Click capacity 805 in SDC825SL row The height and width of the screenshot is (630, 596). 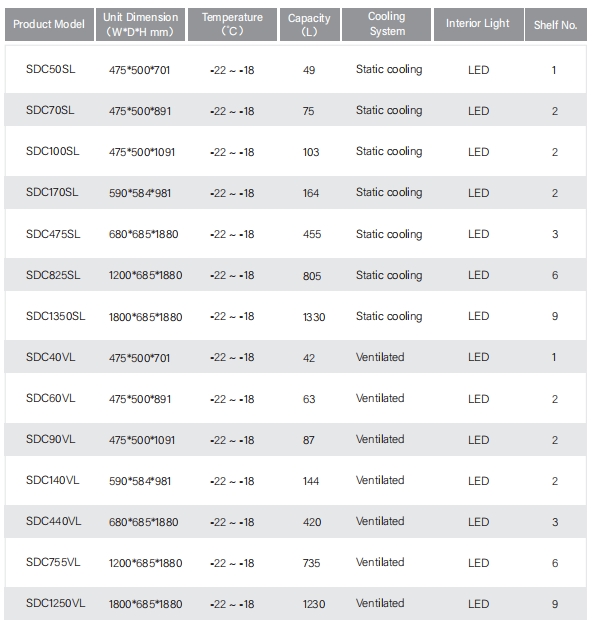click(312, 276)
